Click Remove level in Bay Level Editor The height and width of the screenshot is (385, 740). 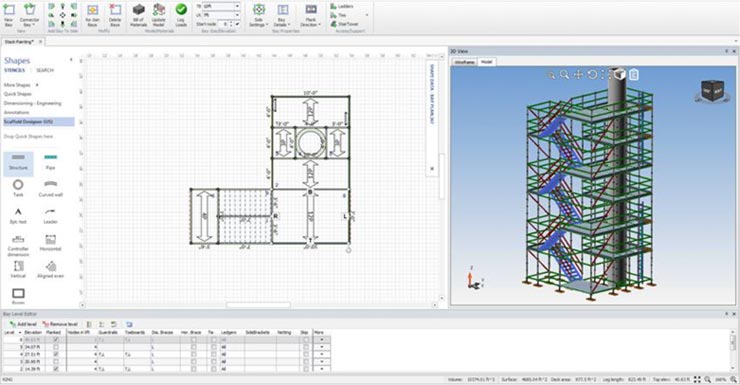pyautogui.click(x=60, y=324)
